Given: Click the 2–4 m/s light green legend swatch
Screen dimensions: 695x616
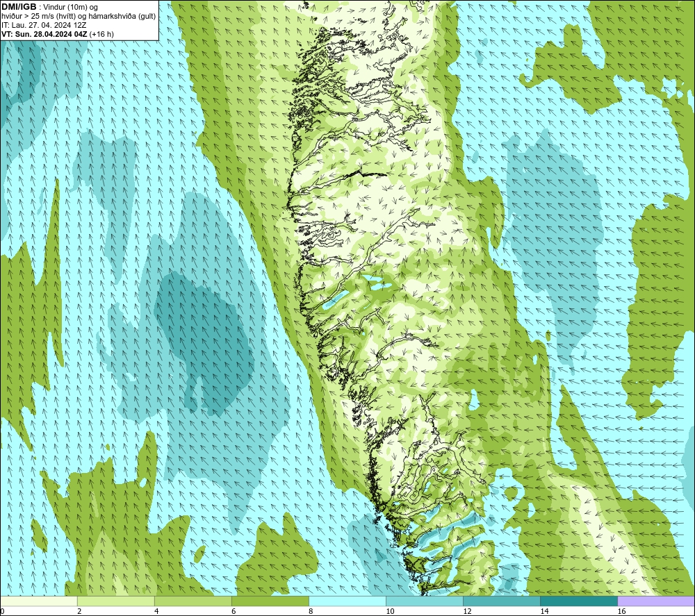Looking at the screenshot, I should coord(115,601).
